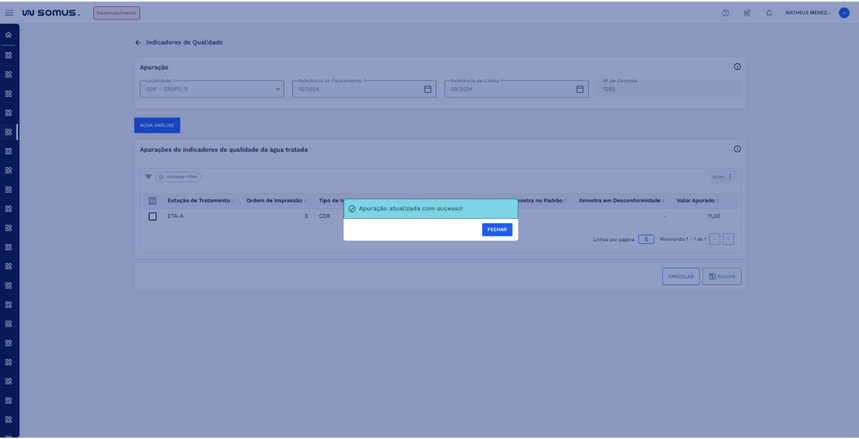Click the filter funnel icon above the table
Viewport: 859px width, 439px height.
pos(149,177)
